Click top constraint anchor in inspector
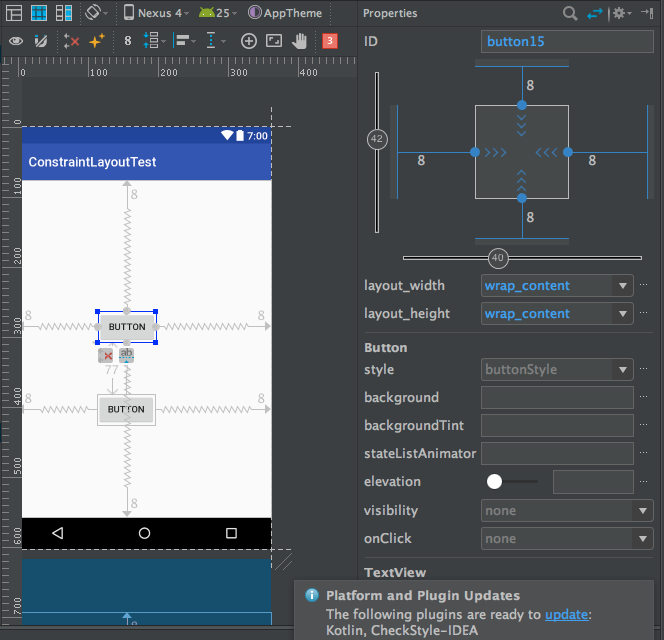Screen dimensions: 664x640 click(x=522, y=105)
